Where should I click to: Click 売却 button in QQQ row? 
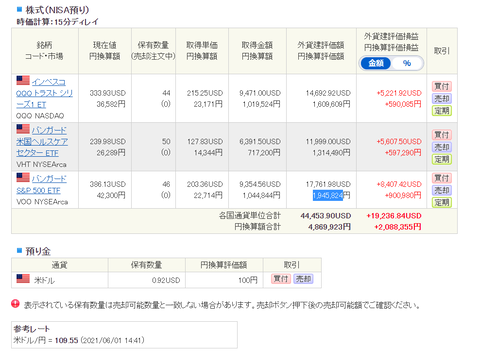[x=442, y=98]
